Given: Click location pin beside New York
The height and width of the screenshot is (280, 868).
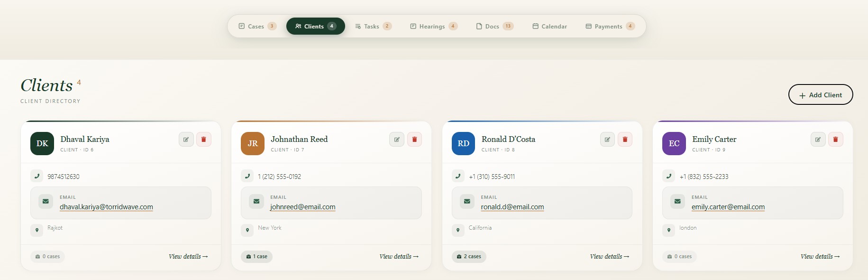Looking at the screenshot, I should coord(247,230).
